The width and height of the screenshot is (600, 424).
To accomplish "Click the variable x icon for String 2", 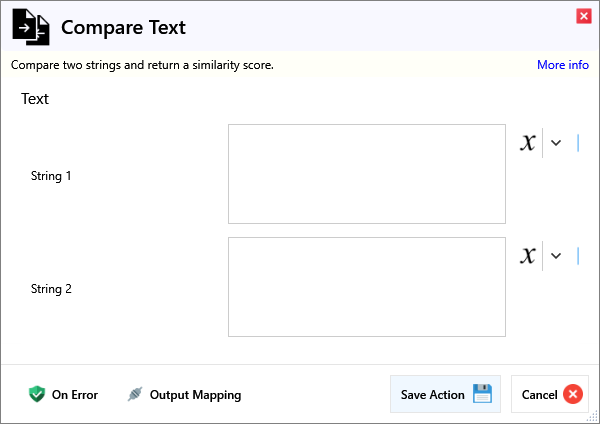I will 528,256.
